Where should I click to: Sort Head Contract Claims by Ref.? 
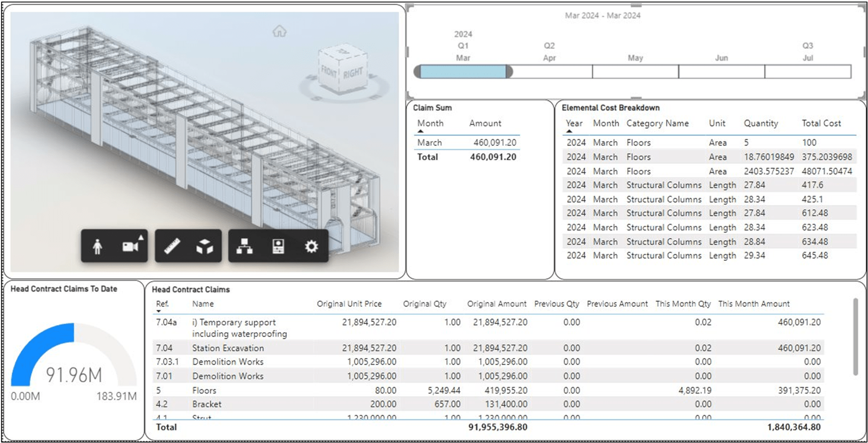(x=162, y=304)
